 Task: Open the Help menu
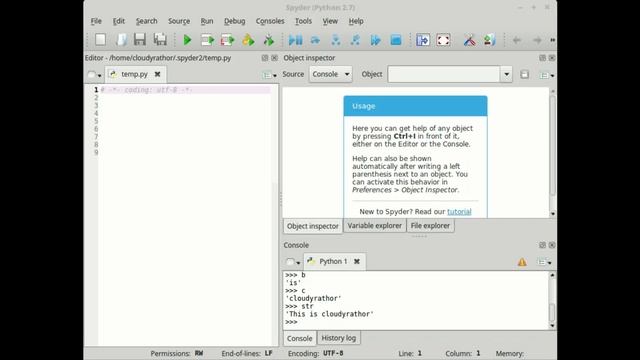pyautogui.click(x=356, y=21)
